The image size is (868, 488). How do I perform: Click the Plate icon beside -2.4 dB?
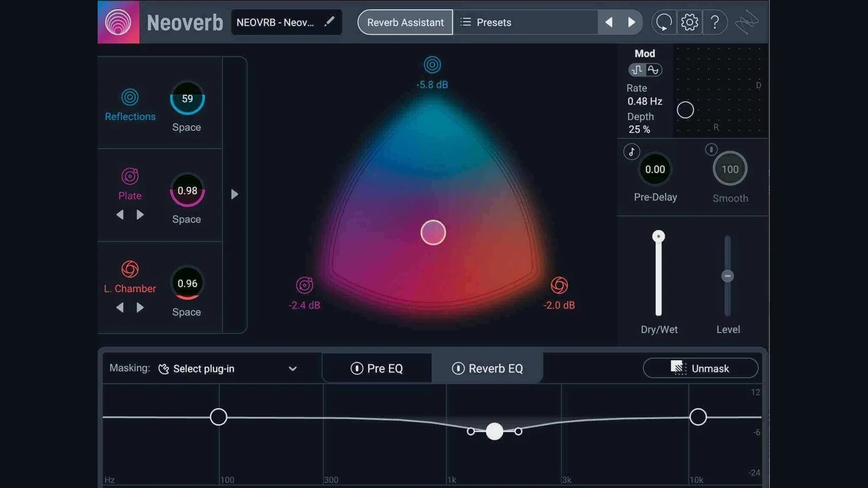tap(305, 285)
